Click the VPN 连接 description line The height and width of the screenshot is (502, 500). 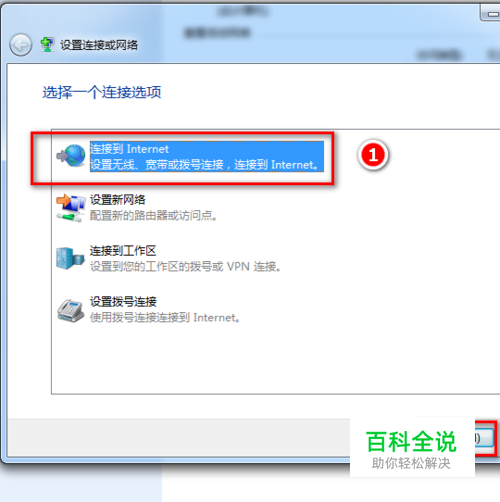click(x=185, y=266)
